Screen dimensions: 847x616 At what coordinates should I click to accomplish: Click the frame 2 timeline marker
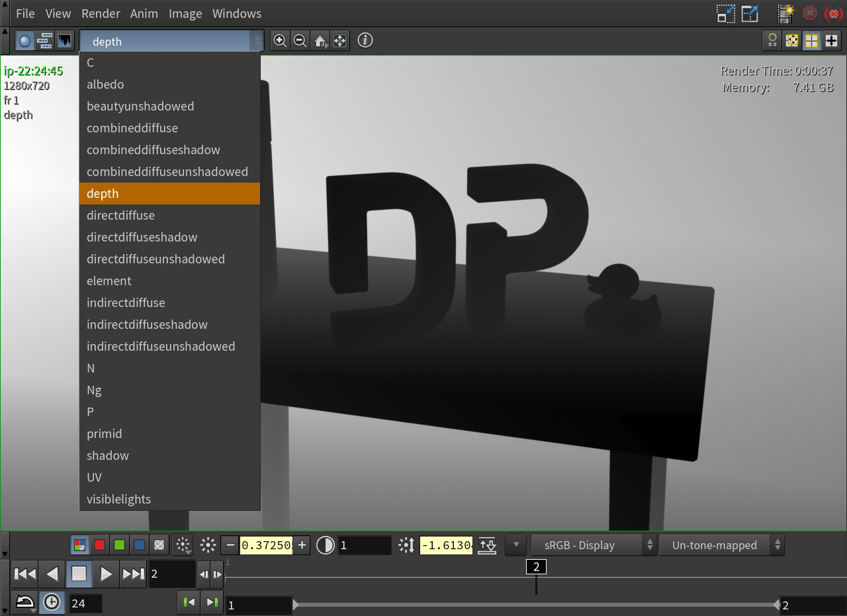click(536, 567)
